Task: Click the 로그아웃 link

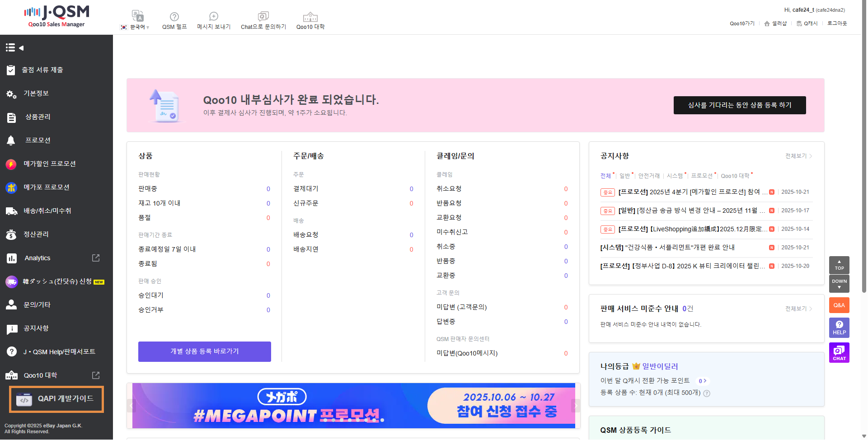Action: pos(837,23)
